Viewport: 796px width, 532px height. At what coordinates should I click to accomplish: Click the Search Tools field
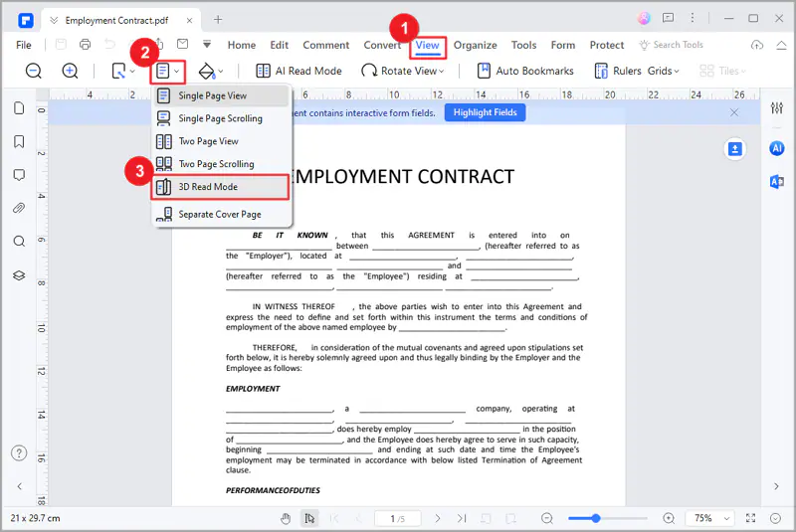tap(671, 45)
